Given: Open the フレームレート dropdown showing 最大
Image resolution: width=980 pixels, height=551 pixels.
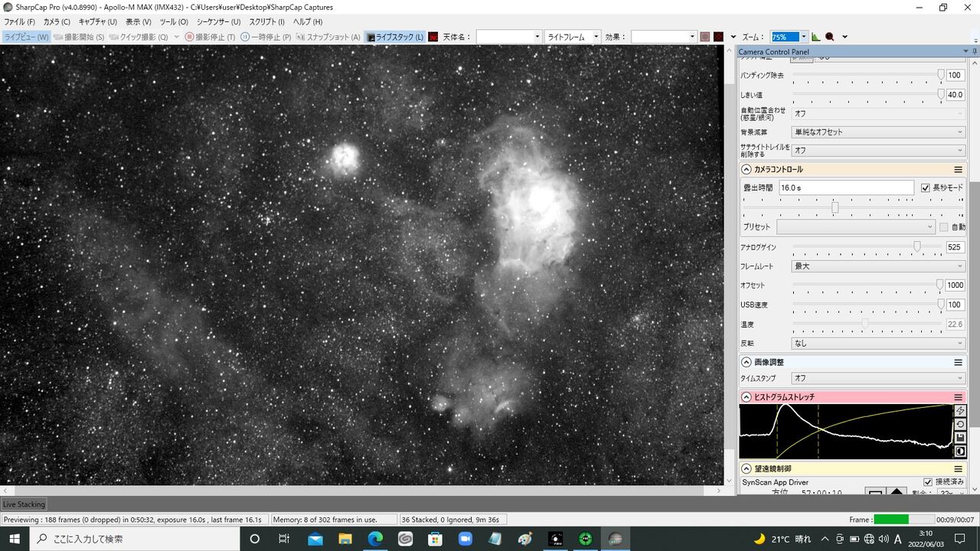Looking at the screenshot, I should pos(879,266).
